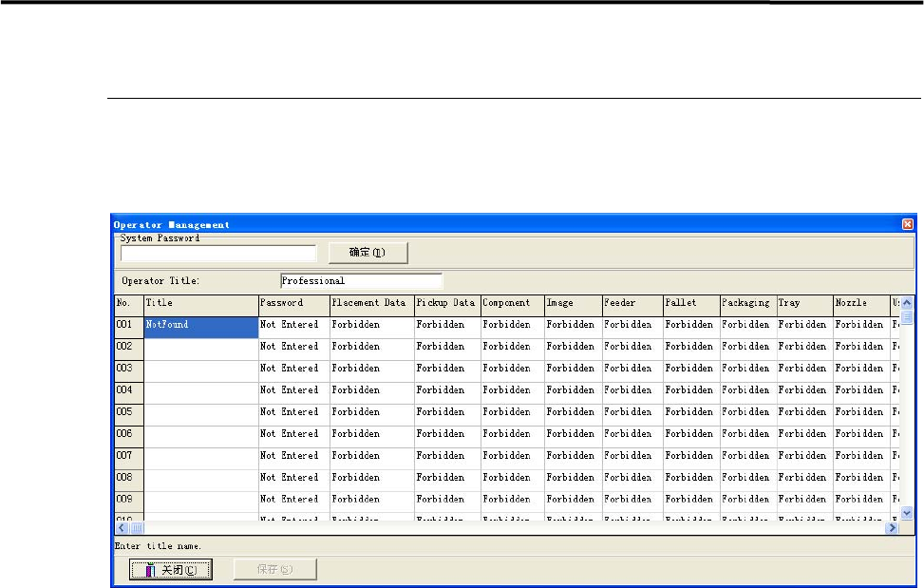Click the Placement Data column header
This screenshot has width=924, height=588.
pyautogui.click(x=370, y=303)
